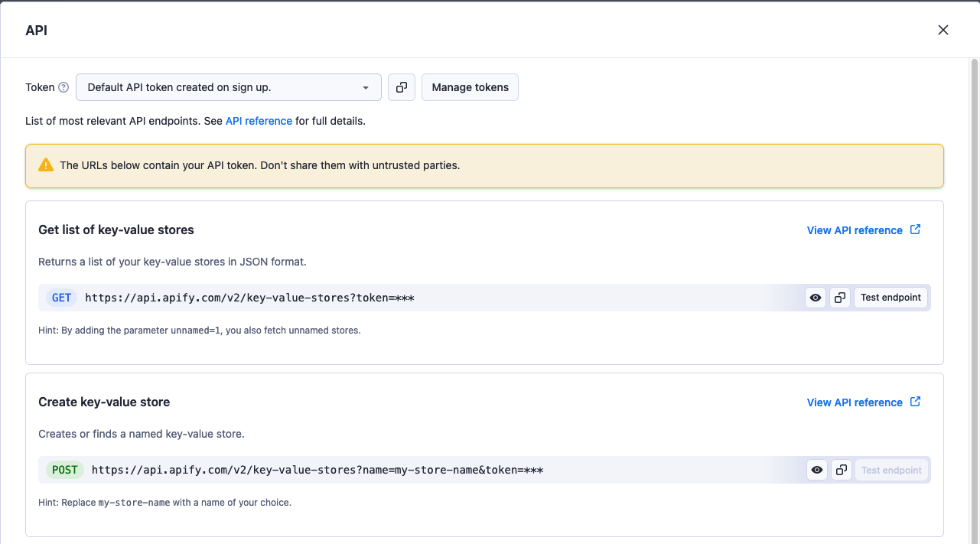Image resolution: width=980 pixels, height=544 pixels.
Task: View API reference for Create key-value store
Action: 854,402
